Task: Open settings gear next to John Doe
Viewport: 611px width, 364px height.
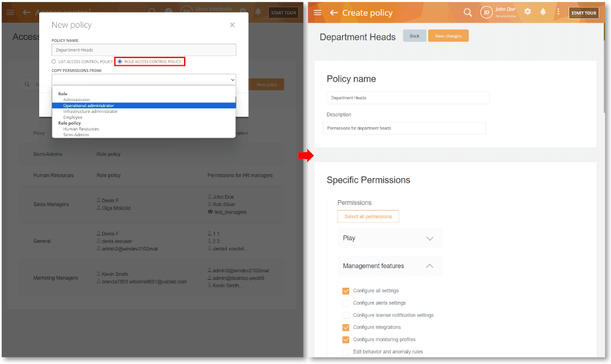Action: click(527, 12)
